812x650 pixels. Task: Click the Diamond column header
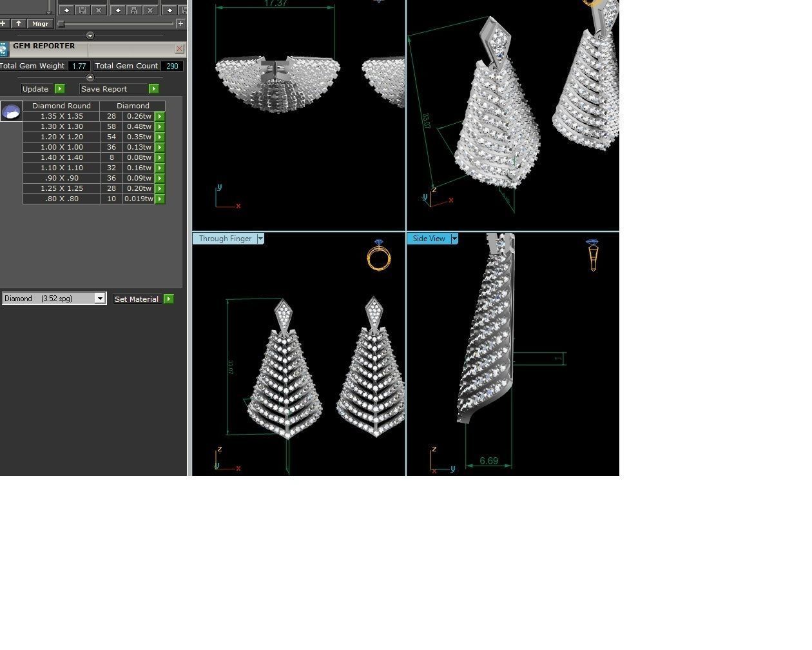coord(133,106)
